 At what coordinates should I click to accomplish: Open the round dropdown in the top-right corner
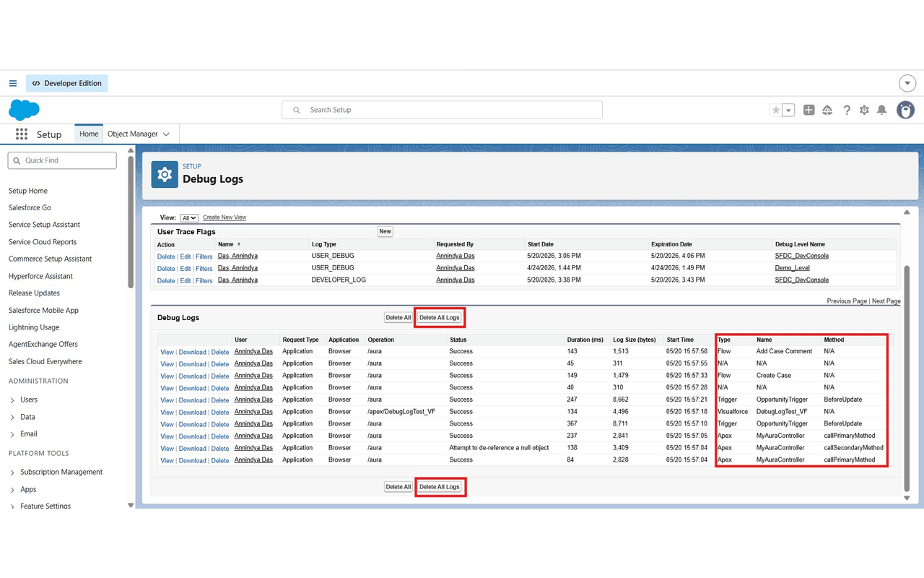click(907, 83)
